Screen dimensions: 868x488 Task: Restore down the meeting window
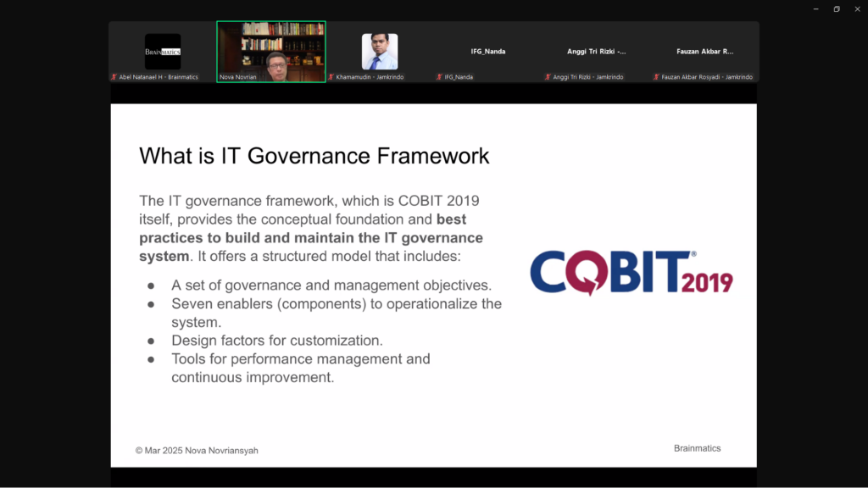(836, 8)
